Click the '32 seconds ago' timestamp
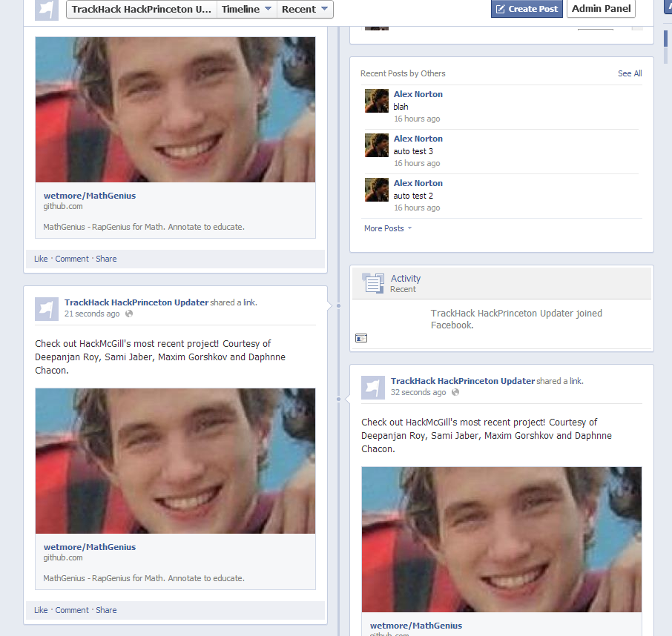This screenshot has height=636, width=672. point(418,392)
